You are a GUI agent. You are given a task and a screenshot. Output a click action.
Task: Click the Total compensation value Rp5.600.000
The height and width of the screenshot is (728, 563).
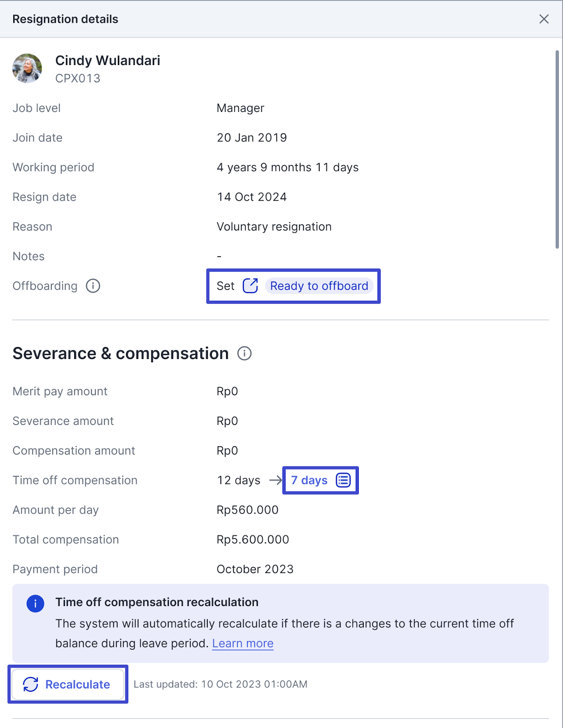(x=253, y=540)
